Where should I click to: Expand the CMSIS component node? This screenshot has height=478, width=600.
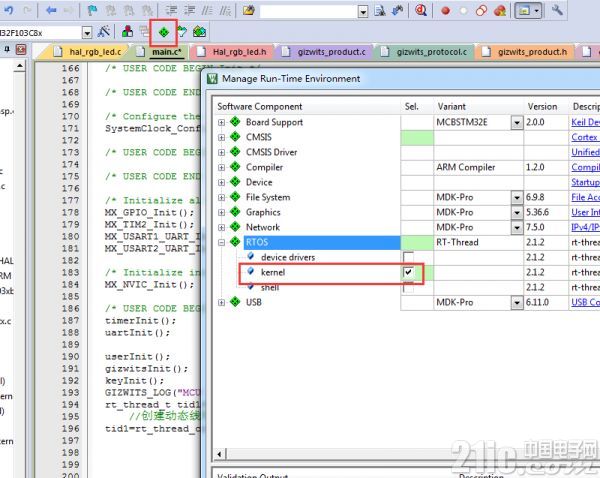[x=222, y=137]
